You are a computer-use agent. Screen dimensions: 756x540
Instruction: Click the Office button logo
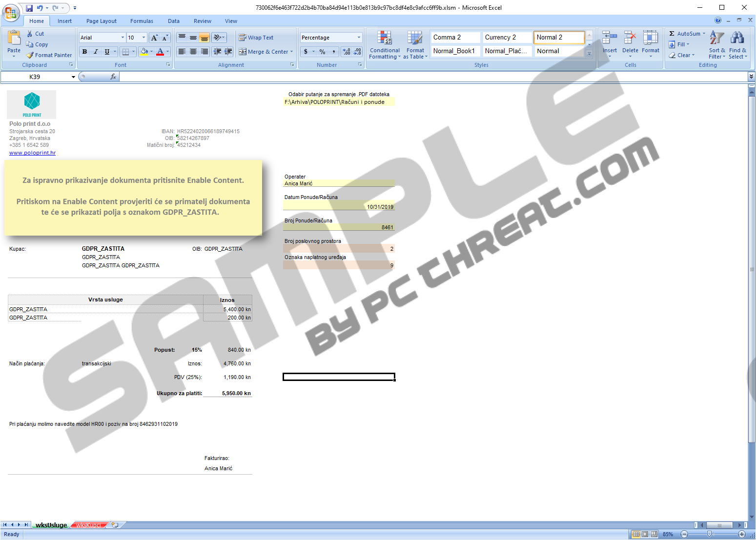point(10,13)
